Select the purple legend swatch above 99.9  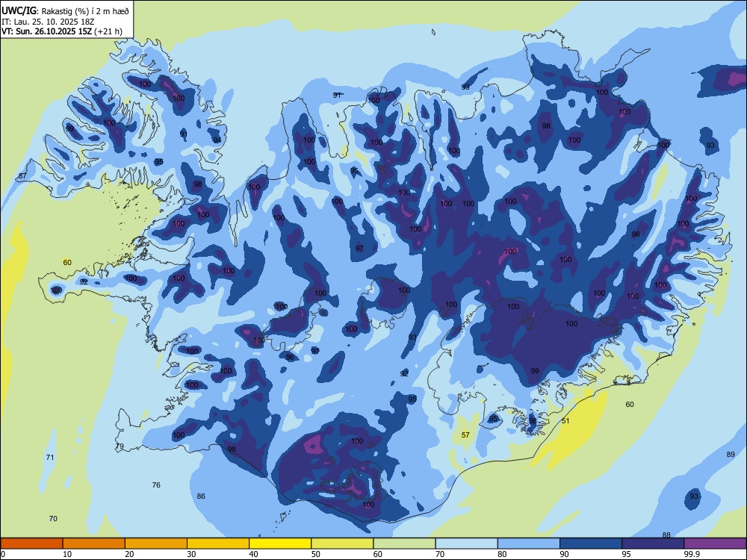pyautogui.click(x=715, y=544)
